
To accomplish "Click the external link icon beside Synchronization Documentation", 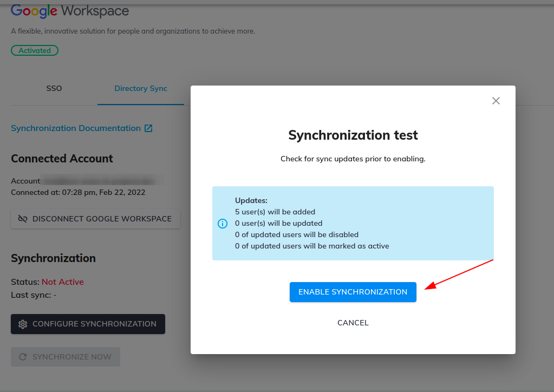I will point(148,128).
